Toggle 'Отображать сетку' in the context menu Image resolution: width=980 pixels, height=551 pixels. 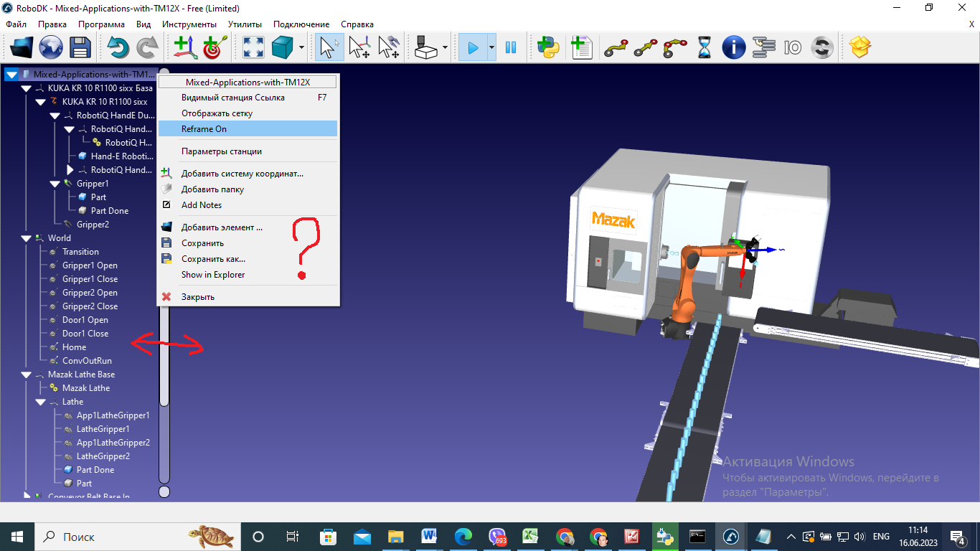coord(217,113)
